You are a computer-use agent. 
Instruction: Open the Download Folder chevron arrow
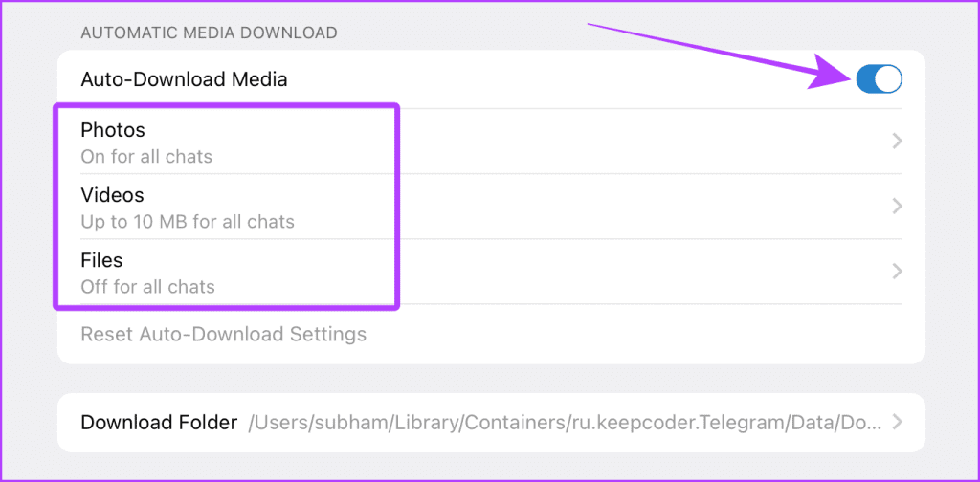pos(897,422)
